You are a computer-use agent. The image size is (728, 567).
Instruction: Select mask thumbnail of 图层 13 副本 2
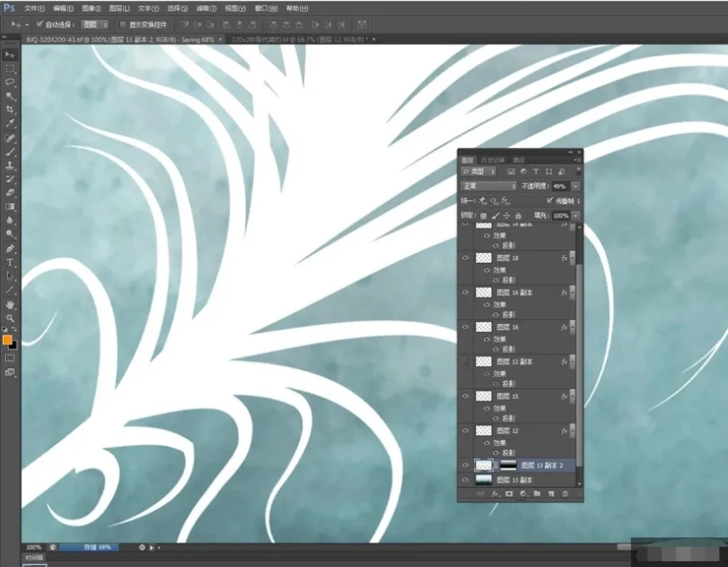508,465
